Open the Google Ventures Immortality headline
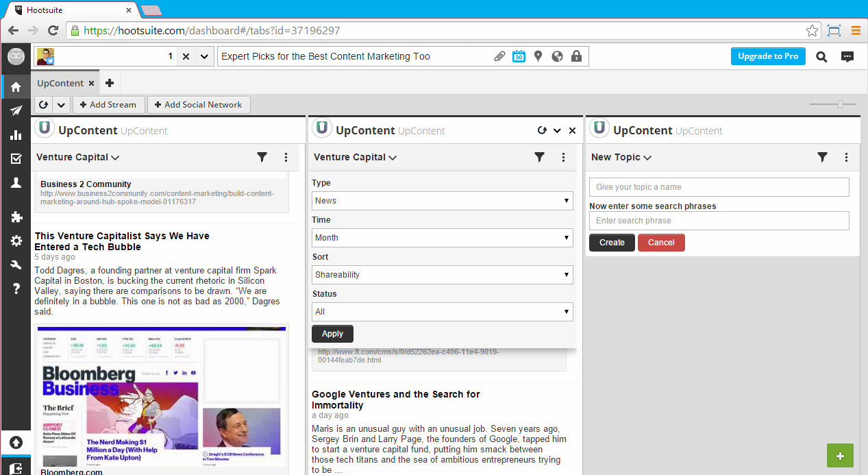Image resolution: width=868 pixels, height=475 pixels. [396, 400]
